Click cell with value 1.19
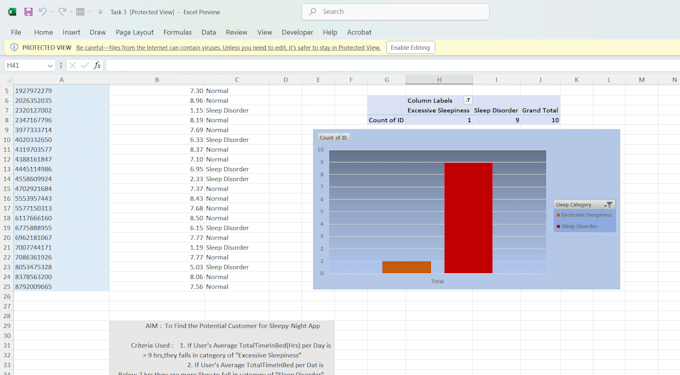Screen dimensions: 680x375 (x=157, y=248)
